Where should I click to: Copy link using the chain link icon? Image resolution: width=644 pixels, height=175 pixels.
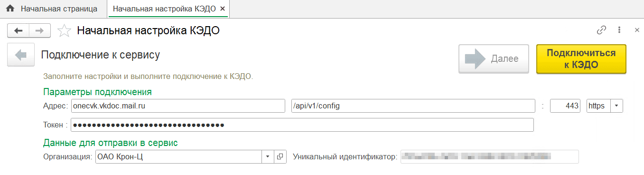[x=601, y=30]
